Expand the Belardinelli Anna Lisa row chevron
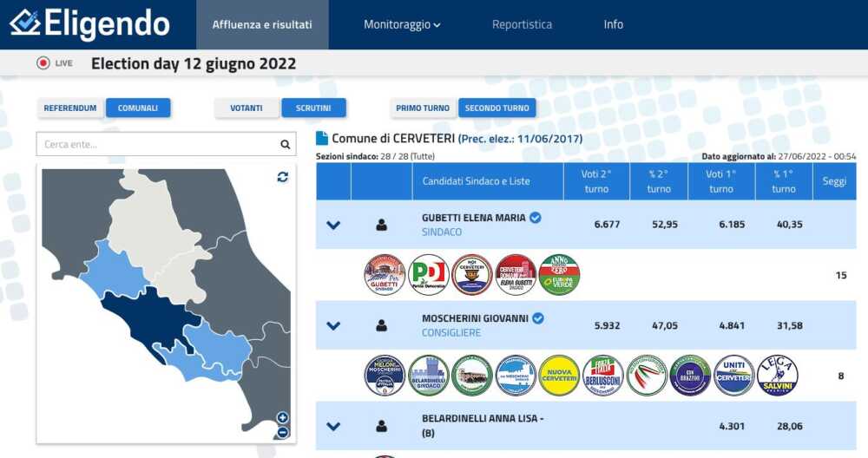The image size is (868, 458). click(x=333, y=427)
